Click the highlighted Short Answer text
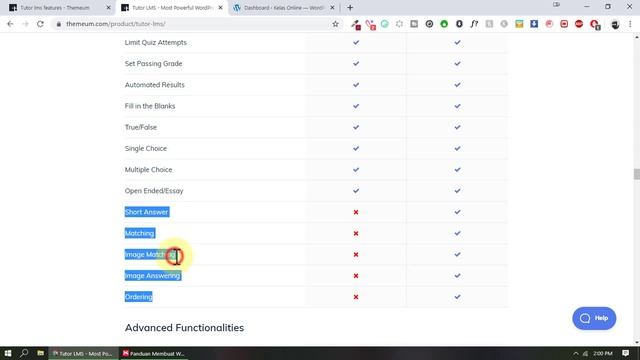Viewport: 640px width, 360px height. (x=147, y=212)
